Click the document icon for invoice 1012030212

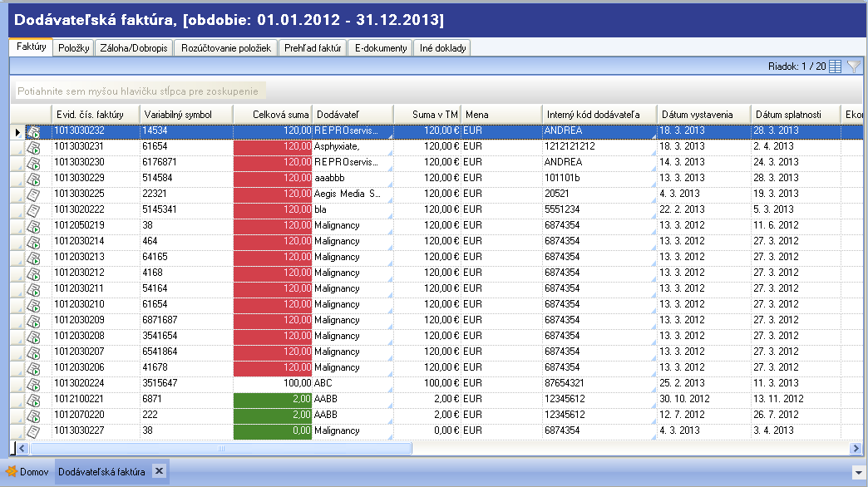(33, 274)
